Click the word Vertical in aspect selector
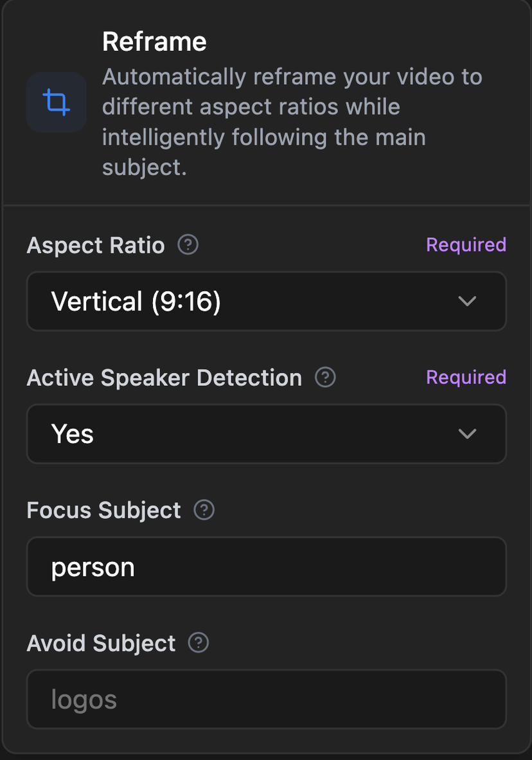The width and height of the screenshot is (532, 760). [97, 302]
